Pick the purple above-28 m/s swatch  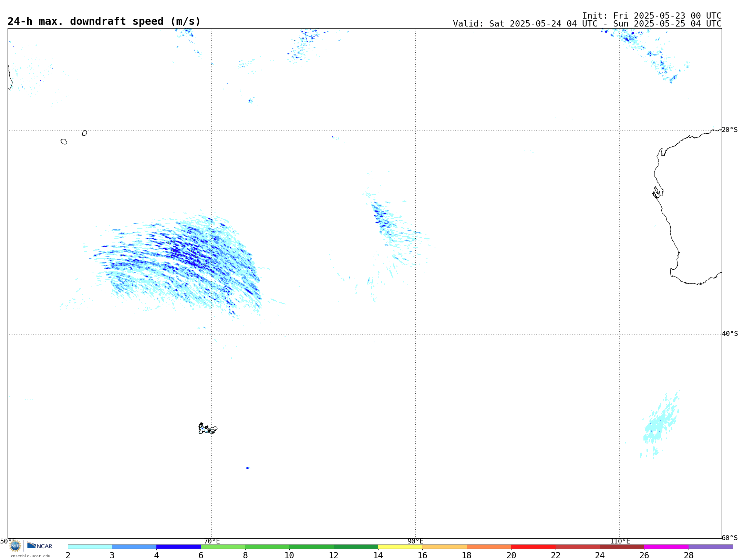(x=711, y=547)
